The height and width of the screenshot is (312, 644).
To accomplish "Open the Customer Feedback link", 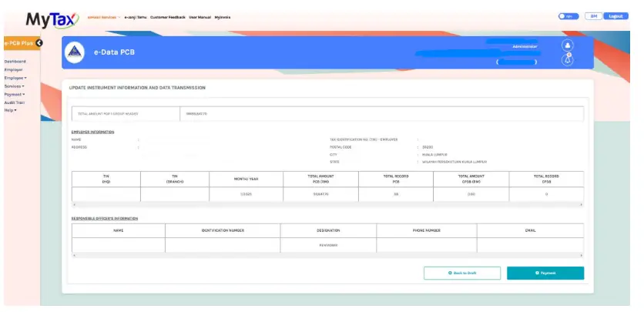I will tap(168, 17).
